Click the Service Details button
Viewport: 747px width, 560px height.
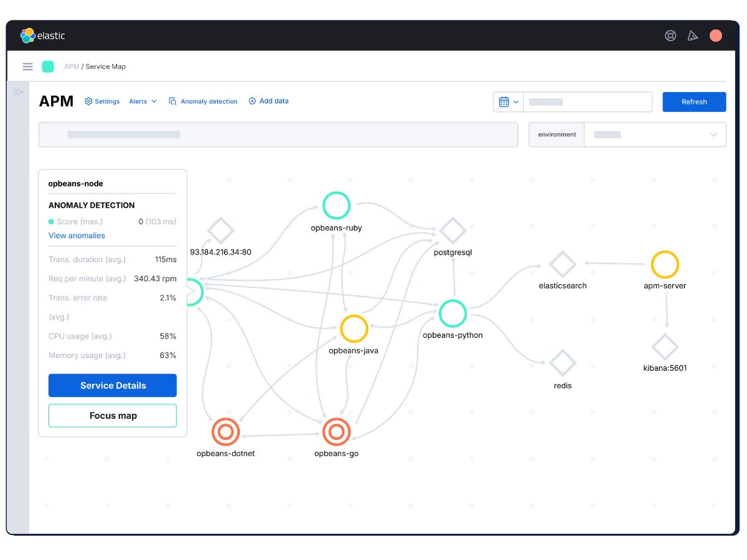click(113, 386)
